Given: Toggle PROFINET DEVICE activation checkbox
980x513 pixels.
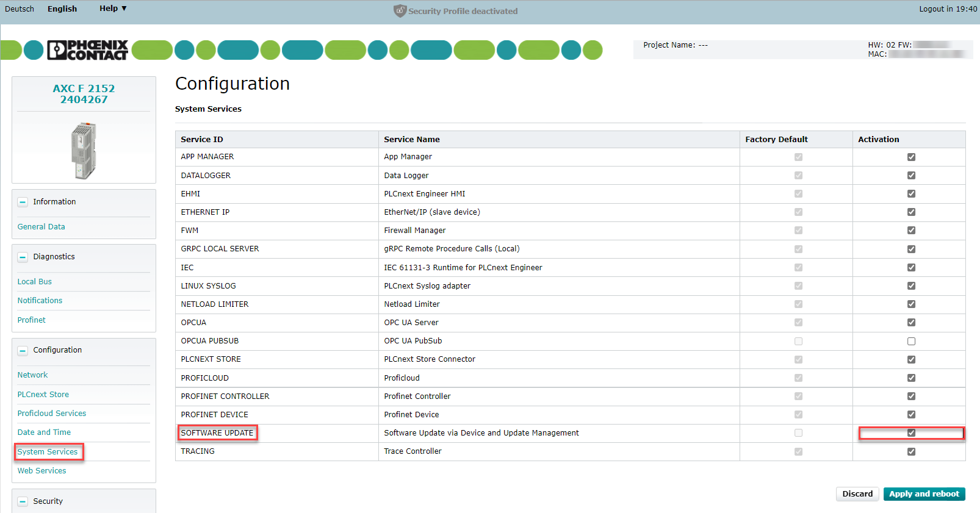Looking at the screenshot, I should coord(911,414).
